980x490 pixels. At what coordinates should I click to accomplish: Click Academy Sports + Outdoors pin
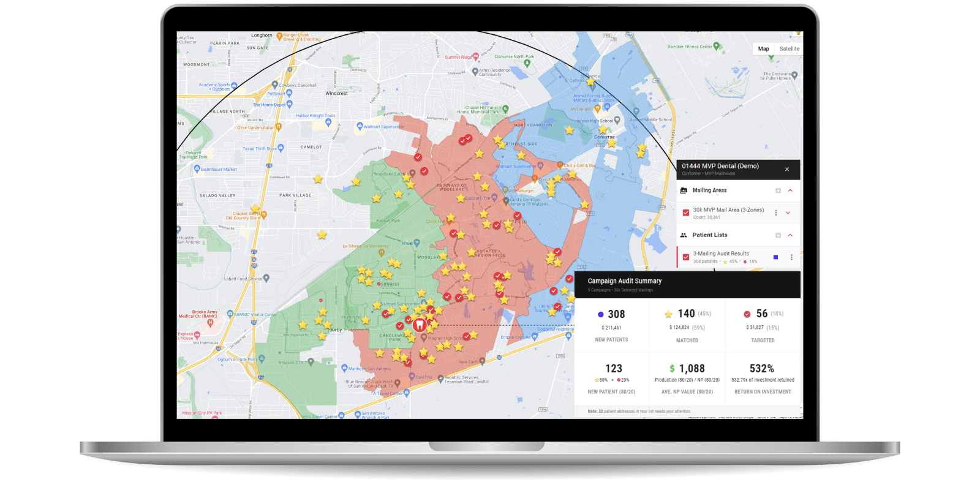(235, 86)
